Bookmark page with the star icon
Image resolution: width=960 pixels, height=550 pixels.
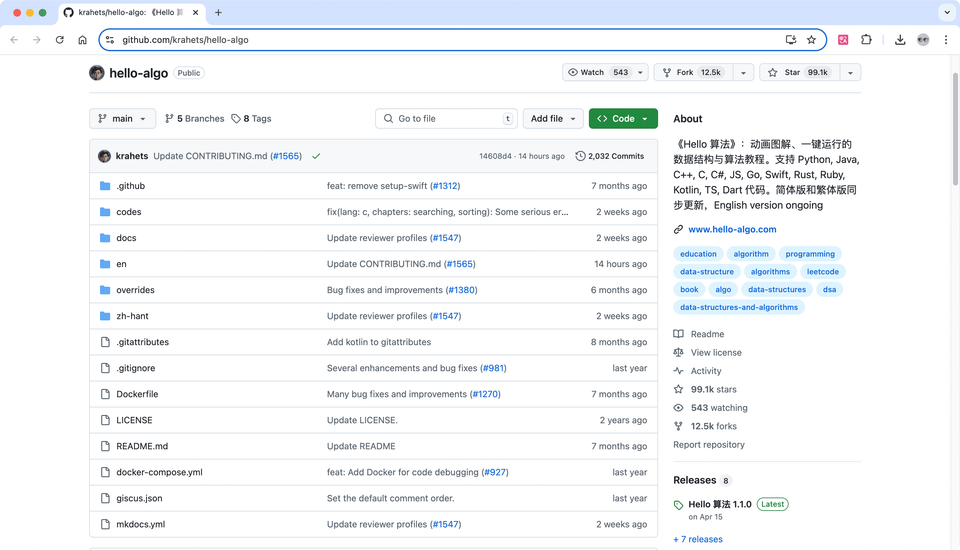(811, 40)
